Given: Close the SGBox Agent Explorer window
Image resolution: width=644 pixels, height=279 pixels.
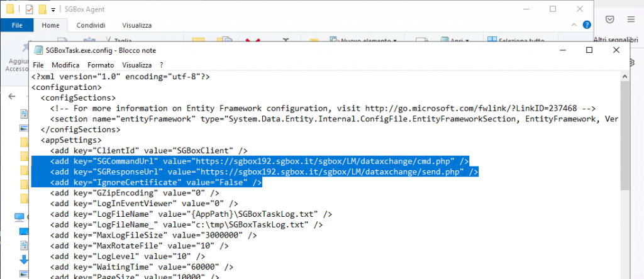Looking at the screenshot, I should coord(580,9).
